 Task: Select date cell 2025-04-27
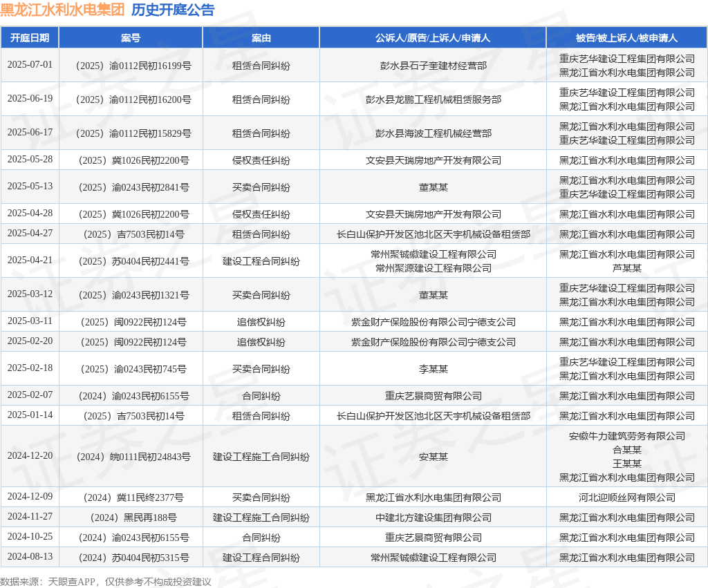point(30,234)
